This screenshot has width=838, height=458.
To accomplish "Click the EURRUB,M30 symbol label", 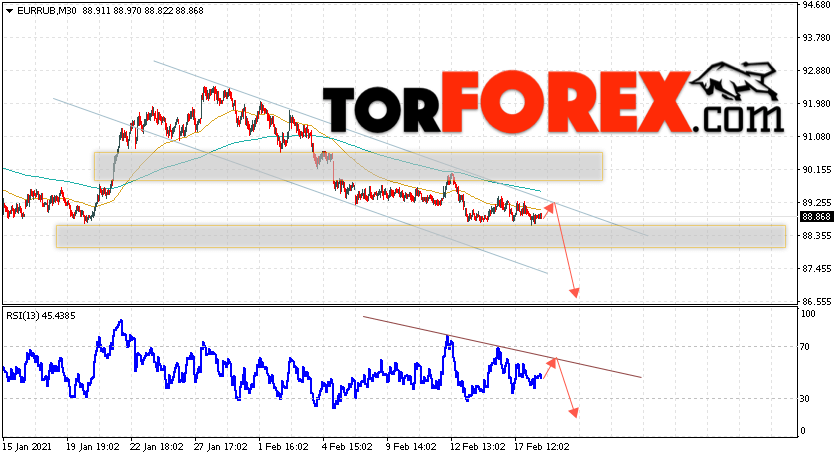I will click(47, 11).
